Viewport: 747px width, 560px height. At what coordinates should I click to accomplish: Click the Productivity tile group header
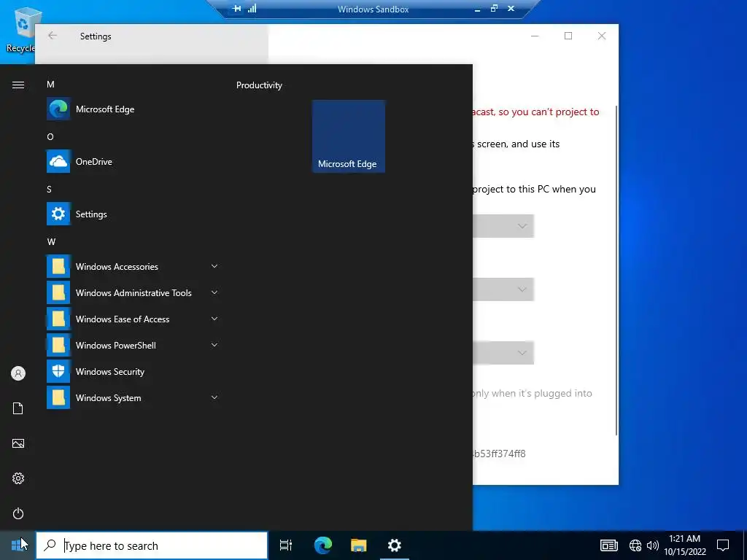(x=259, y=85)
